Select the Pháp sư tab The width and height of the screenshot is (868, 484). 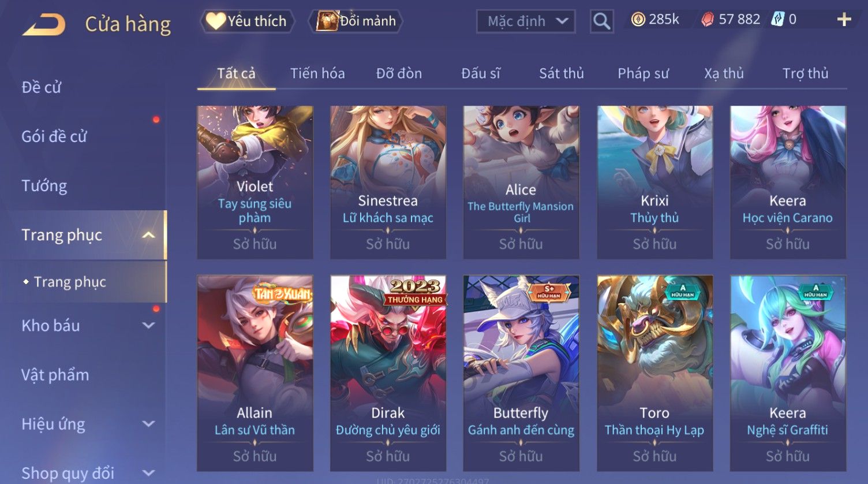click(x=643, y=73)
